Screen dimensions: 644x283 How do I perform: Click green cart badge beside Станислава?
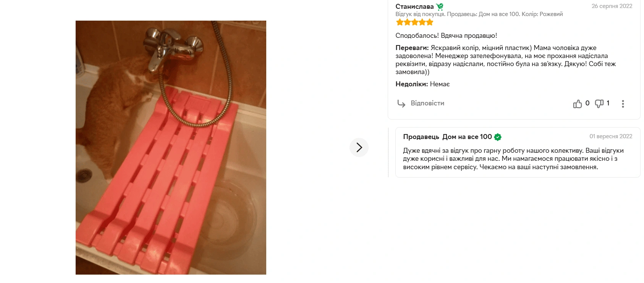pyautogui.click(x=440, y=6)
